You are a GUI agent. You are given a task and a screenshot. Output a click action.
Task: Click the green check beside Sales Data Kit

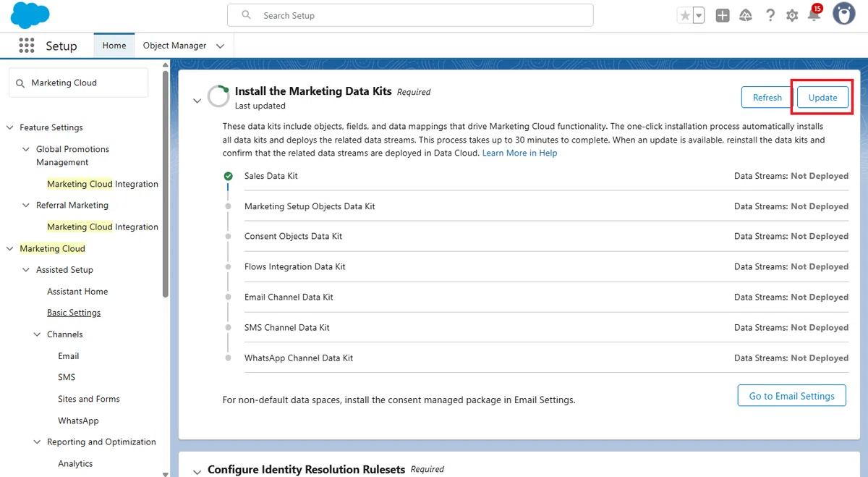click(x=229, y=176)
